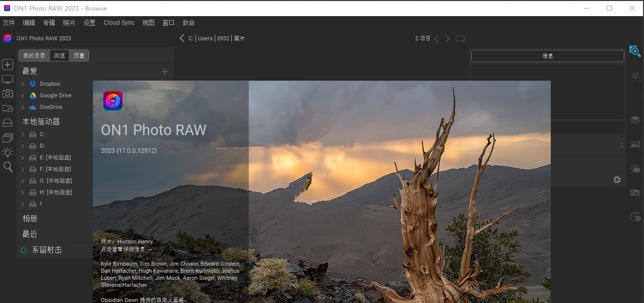The image size is (644, 303).
Task: Open the 照片 menu
Action: point(69,23)
